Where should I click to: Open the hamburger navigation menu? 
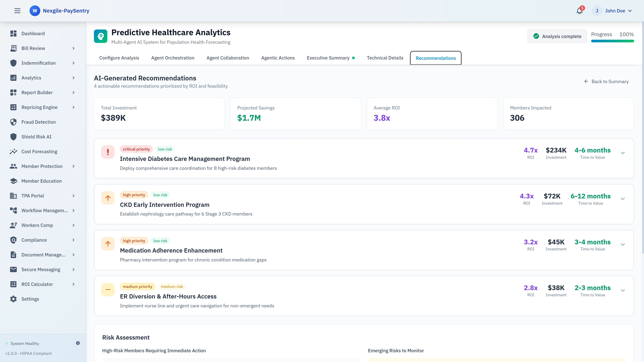point(17,11)
